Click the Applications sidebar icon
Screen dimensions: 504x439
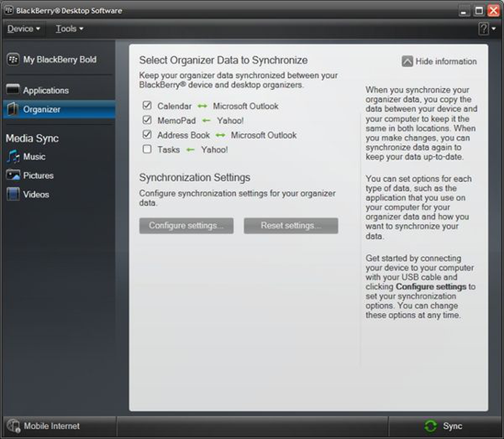coord(13,90)
